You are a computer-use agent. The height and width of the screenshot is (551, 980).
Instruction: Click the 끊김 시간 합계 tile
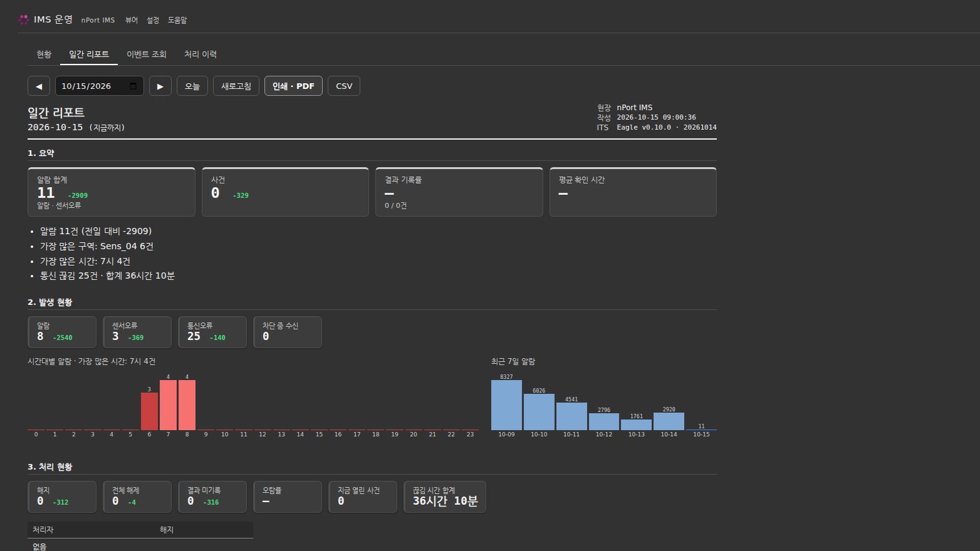pos(445,497)
